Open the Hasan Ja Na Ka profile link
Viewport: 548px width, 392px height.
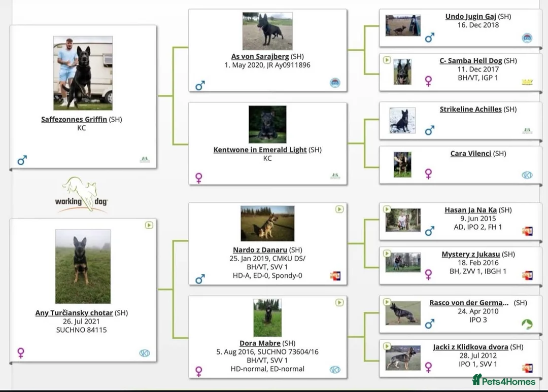pyautogui.click(x=471, y=209)
